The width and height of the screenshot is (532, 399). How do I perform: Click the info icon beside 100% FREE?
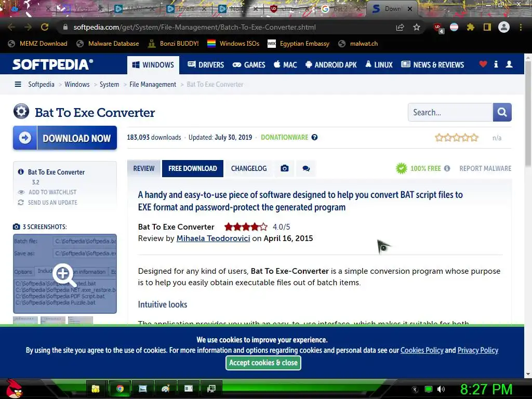pyautogui.click(x=447, y=168)
